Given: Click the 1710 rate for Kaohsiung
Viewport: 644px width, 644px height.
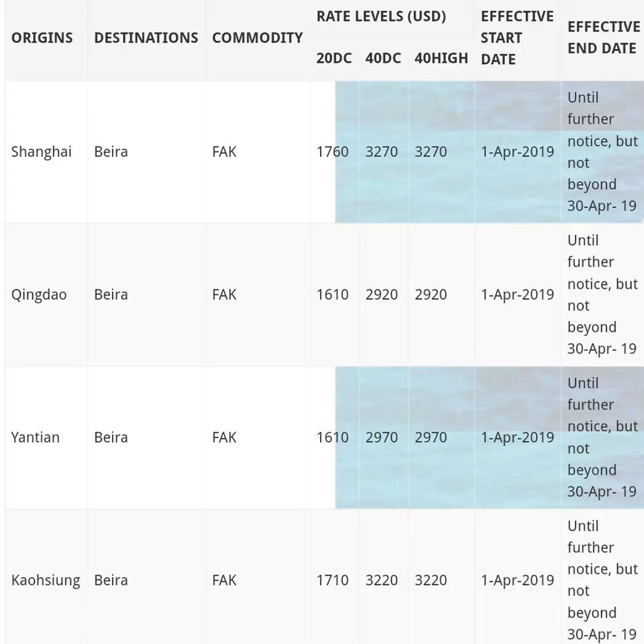Looking at the screenshot, I should click(332, 581).
